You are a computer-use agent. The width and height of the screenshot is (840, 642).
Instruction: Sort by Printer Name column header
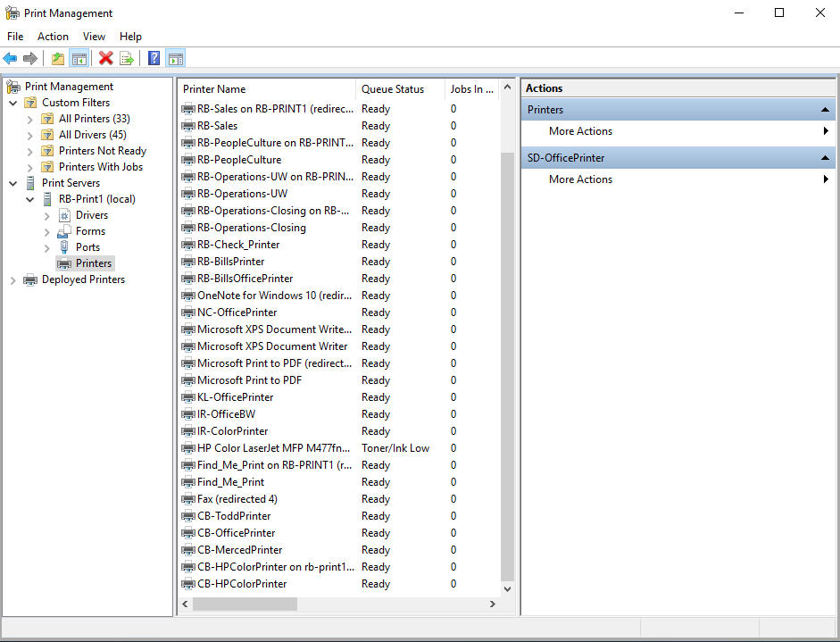coord(267,89)
